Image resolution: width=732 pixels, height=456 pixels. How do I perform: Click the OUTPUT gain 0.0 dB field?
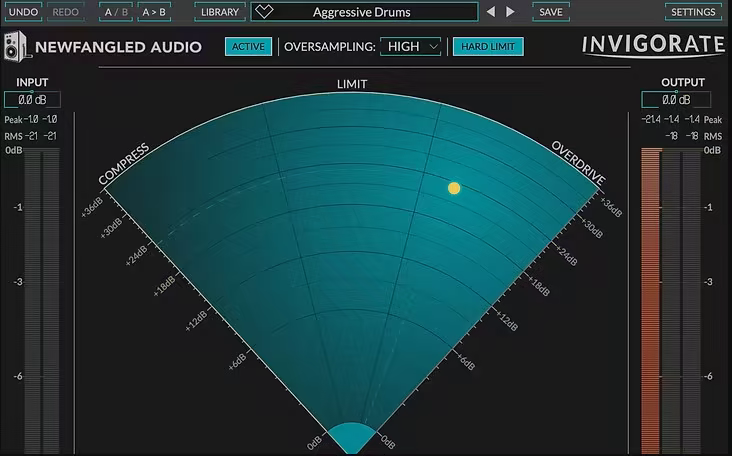point(676,99)
